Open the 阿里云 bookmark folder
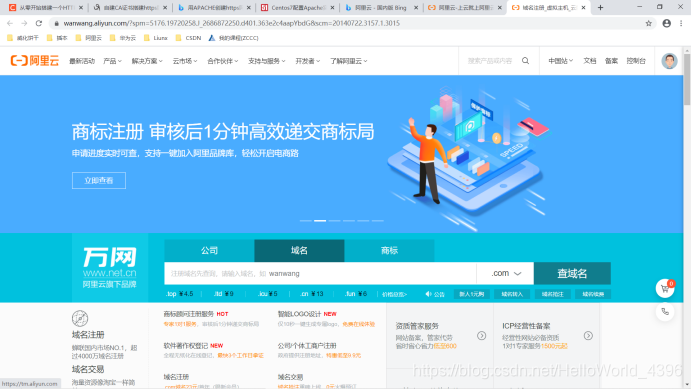 tap(89, 38)
